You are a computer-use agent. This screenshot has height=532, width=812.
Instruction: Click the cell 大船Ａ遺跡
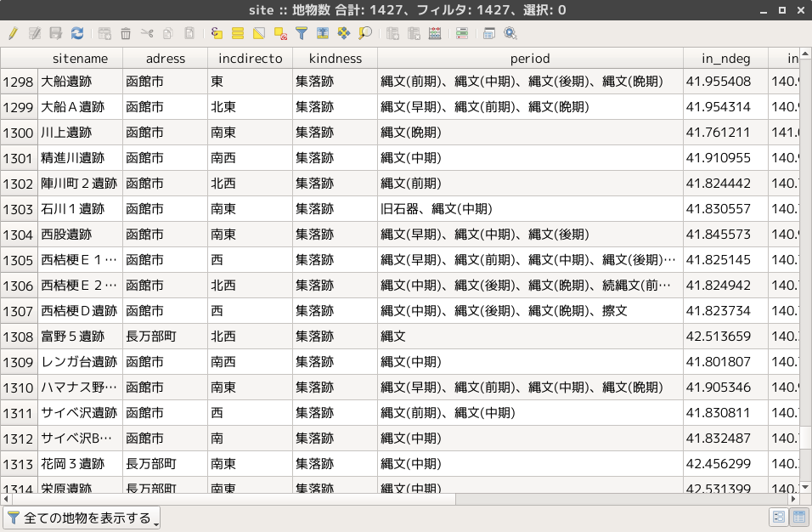point(81,107)
